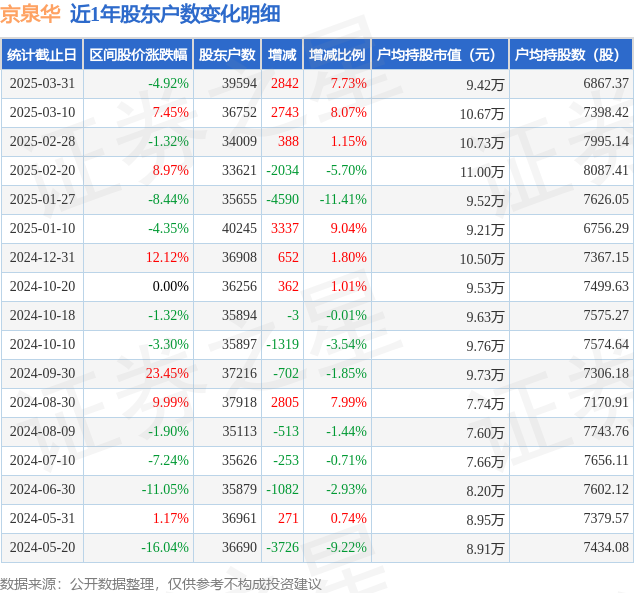Click the change value -3726
The width and height of the screenshot is (634, 593).
tap(283, 547)
